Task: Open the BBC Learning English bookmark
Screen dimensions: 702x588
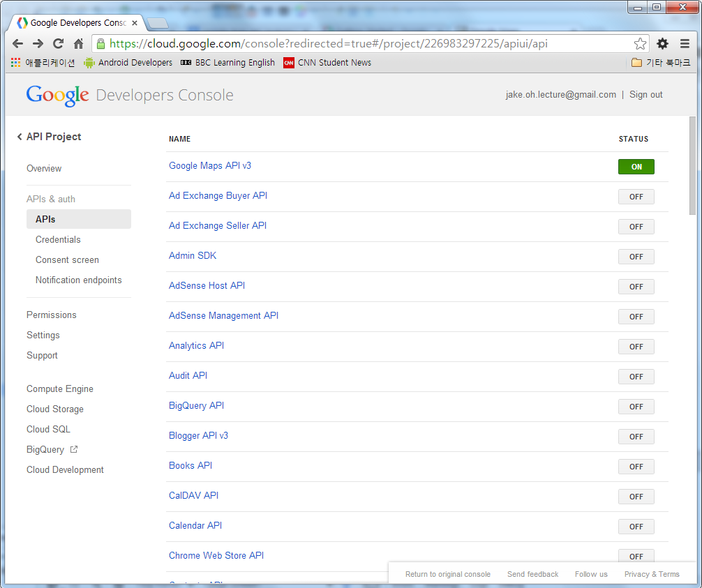Action: (227, 63)
